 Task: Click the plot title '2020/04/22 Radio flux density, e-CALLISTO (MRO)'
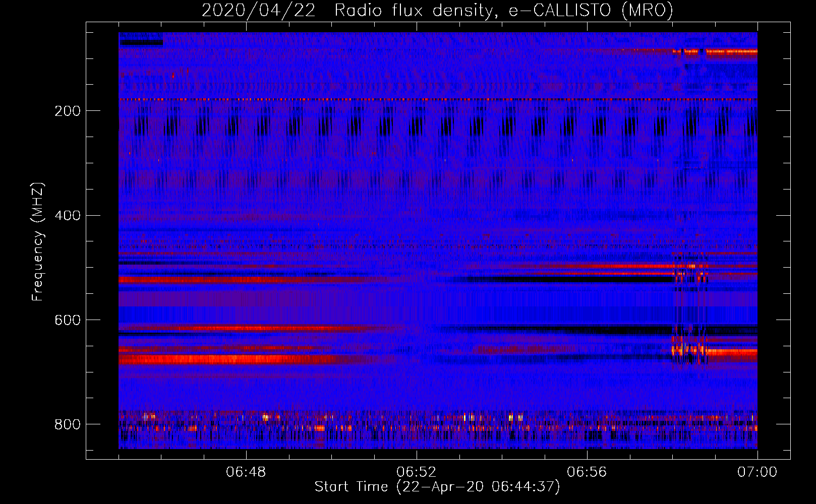tap(437, 10)
